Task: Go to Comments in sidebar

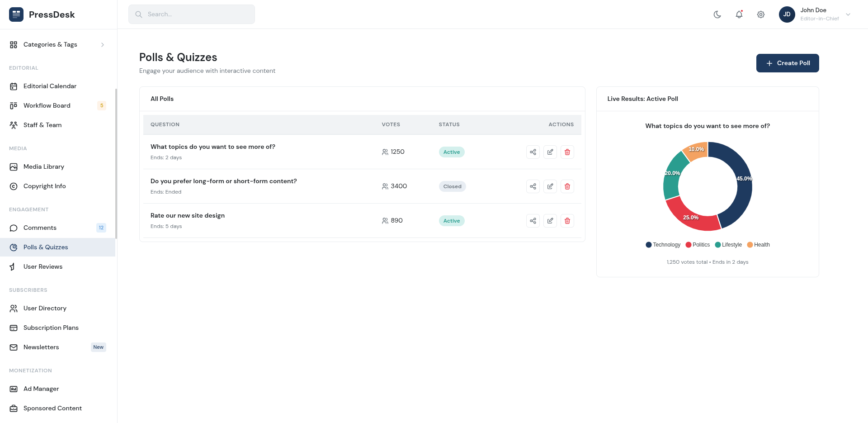Action: (x=40, y=228)
